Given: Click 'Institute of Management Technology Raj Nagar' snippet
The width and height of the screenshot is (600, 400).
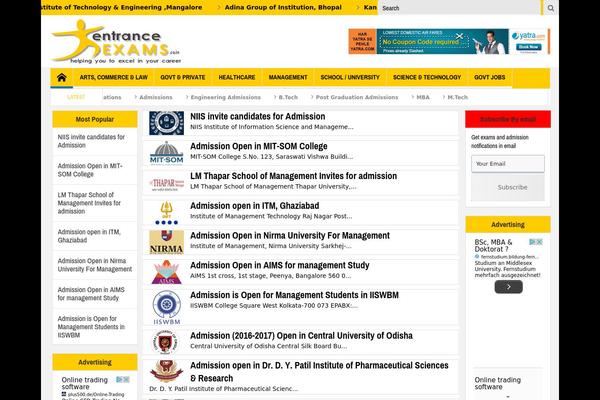Looking at the screenshot, I should (x=271, y=216).
